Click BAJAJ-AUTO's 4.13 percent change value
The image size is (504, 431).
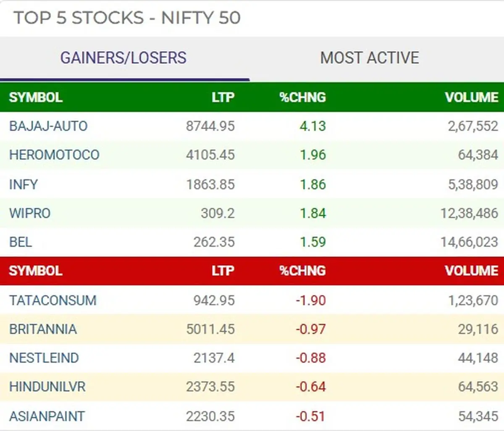point(312,126)
